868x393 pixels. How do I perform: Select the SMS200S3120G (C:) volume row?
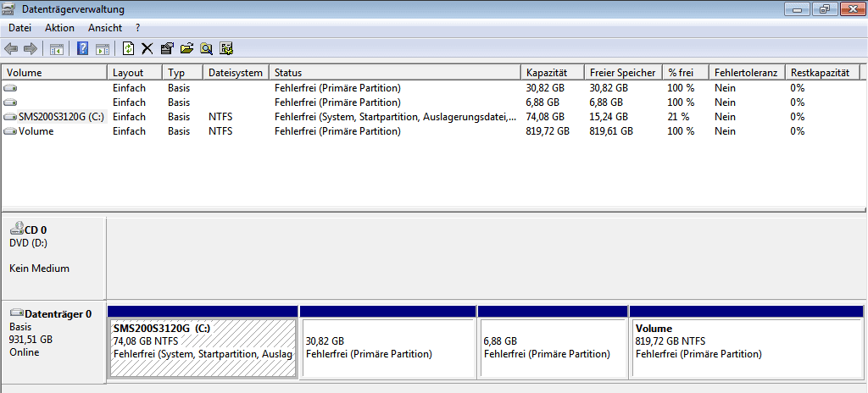(x=430, y=117)
